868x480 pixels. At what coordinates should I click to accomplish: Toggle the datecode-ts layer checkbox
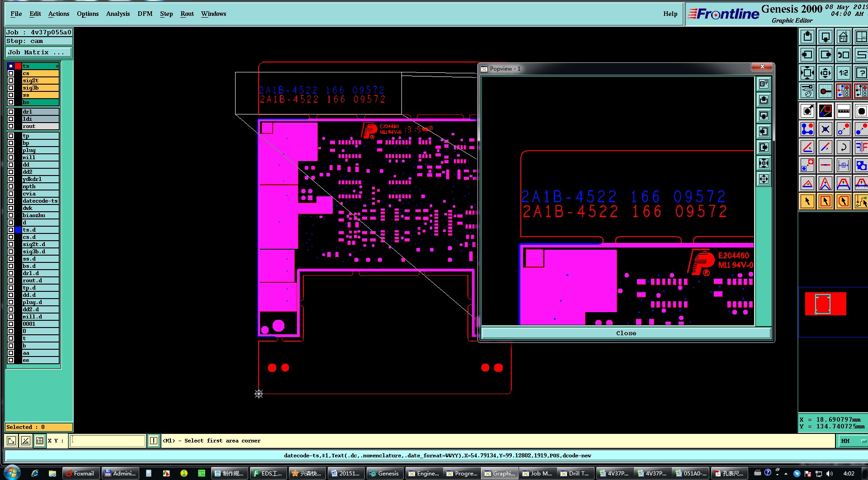pos(11,201)
